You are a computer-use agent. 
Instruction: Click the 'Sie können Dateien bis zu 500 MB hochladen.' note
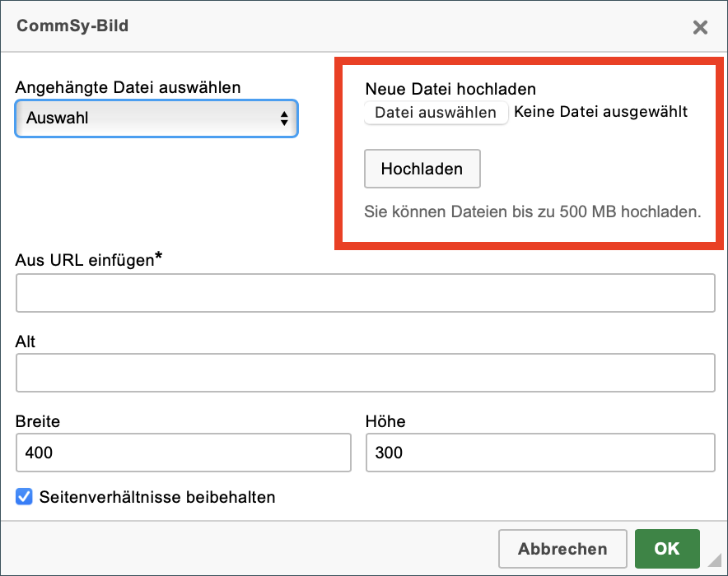coord(533,211)
